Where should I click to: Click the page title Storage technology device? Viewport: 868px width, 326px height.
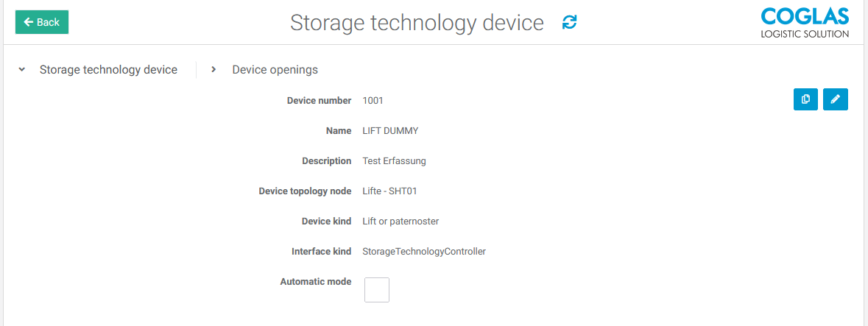[x=417, y=23]
